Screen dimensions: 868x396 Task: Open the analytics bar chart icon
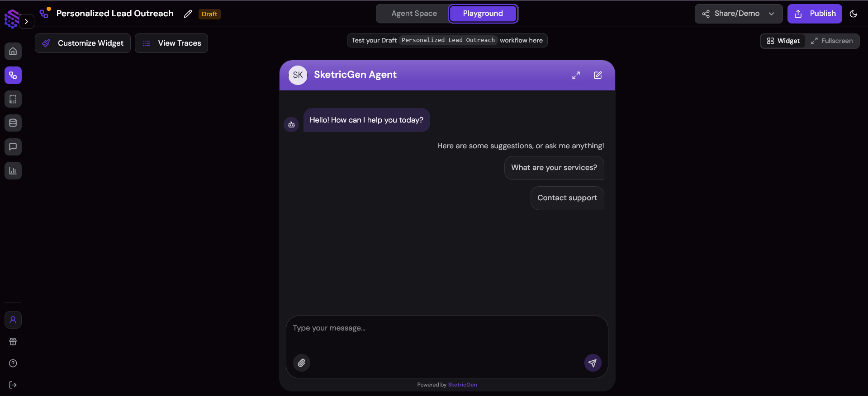[13, 171]
